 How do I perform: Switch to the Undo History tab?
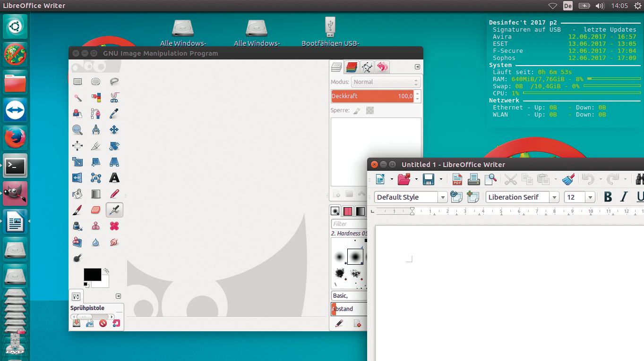(x=382, y=67)
